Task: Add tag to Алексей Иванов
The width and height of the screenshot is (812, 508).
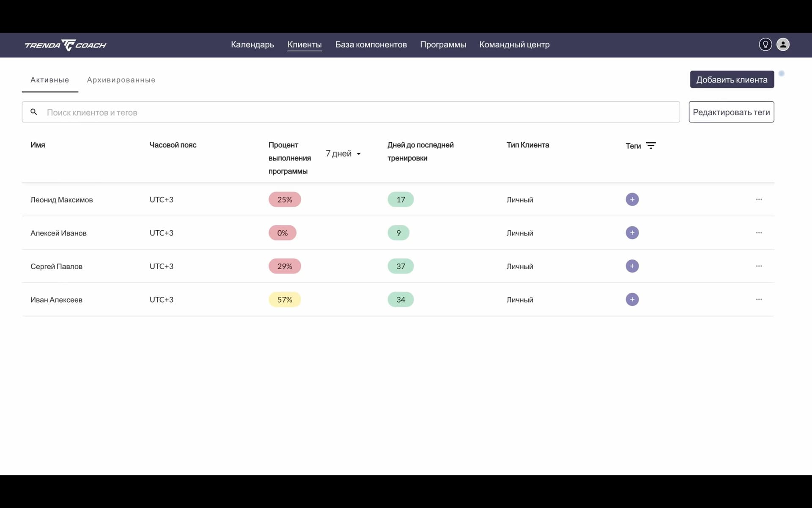Action: click(x=632, y=233)
